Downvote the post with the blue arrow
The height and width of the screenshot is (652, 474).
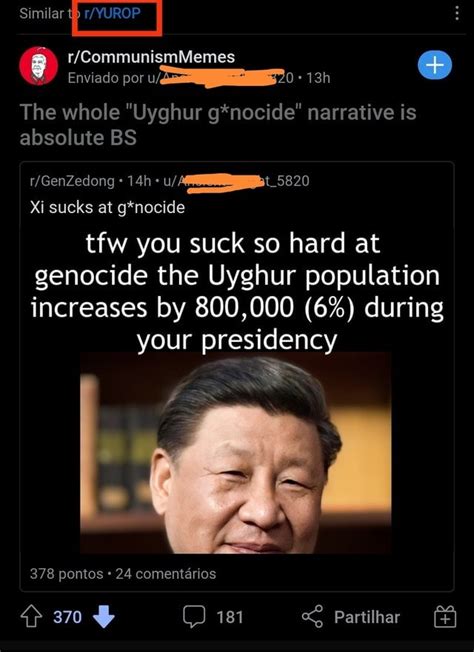click(x=104, y=617)
